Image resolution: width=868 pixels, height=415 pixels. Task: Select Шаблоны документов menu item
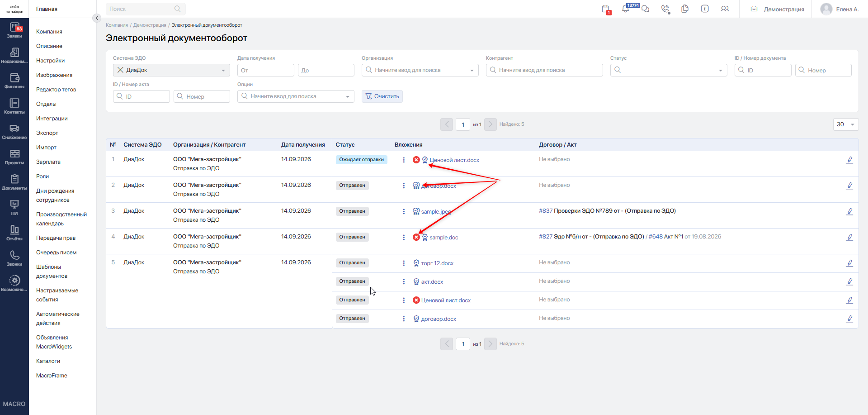(x=52, y=272)
